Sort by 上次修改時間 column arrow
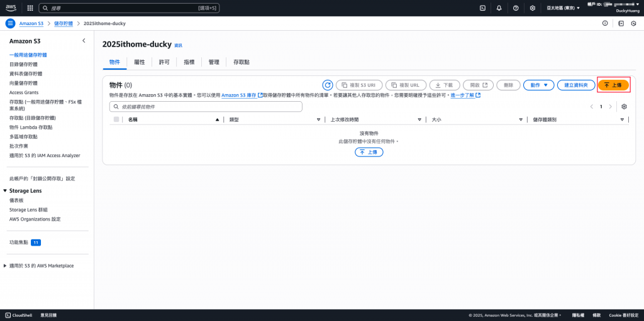This screenshot has height=321, width=644. [419, 119]
